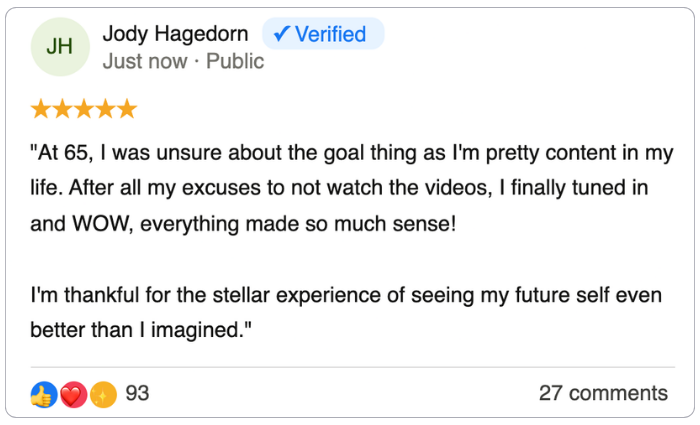Select the fourth rating star

pyautogui.click(x=105, y=109)
